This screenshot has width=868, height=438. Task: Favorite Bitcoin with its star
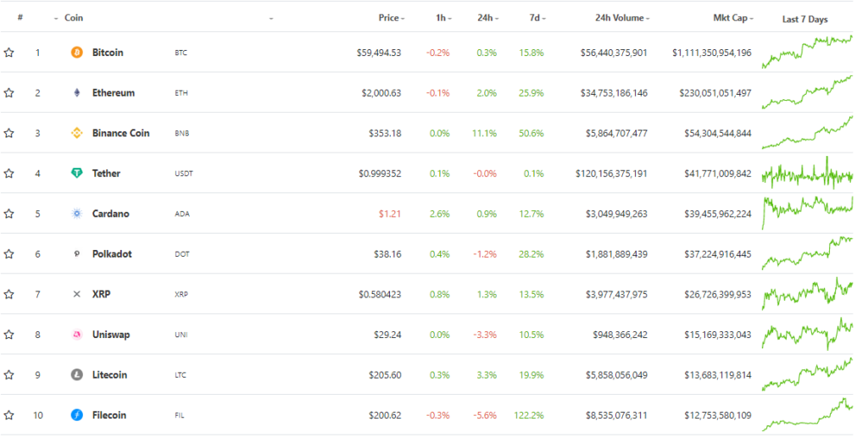[8, 53]
